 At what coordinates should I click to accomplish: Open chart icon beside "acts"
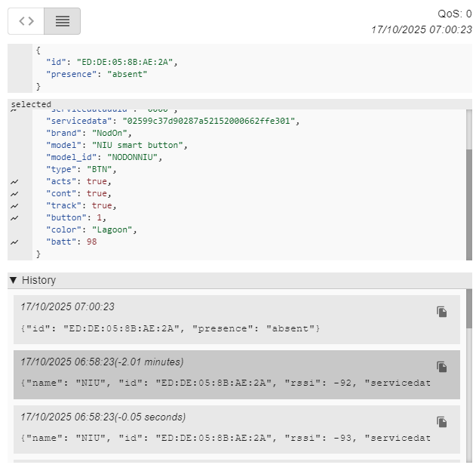(14, 182)
